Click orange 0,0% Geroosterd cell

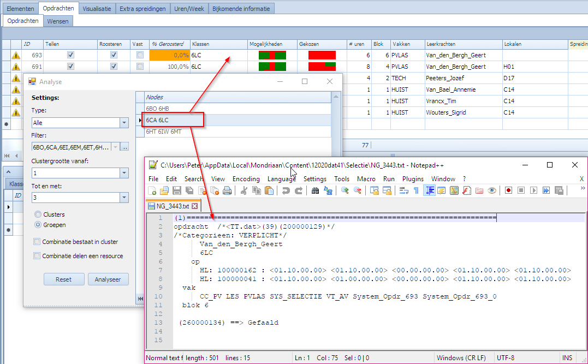169,55
